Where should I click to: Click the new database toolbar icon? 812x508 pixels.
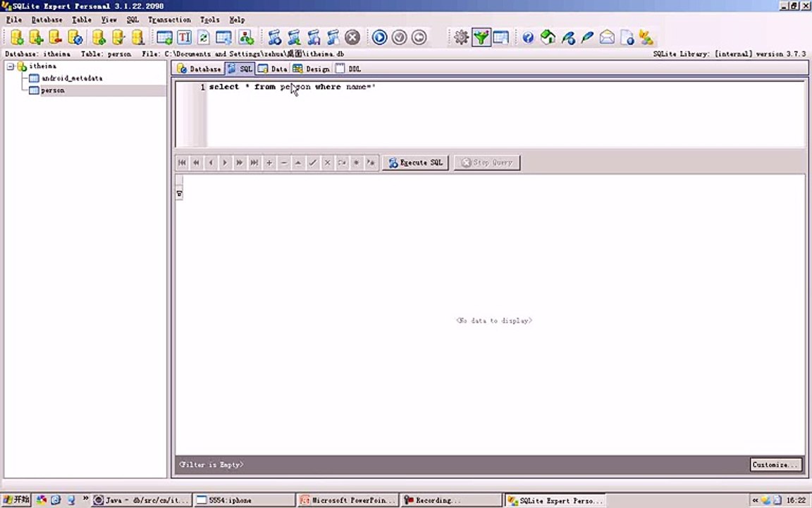(17, 37)
